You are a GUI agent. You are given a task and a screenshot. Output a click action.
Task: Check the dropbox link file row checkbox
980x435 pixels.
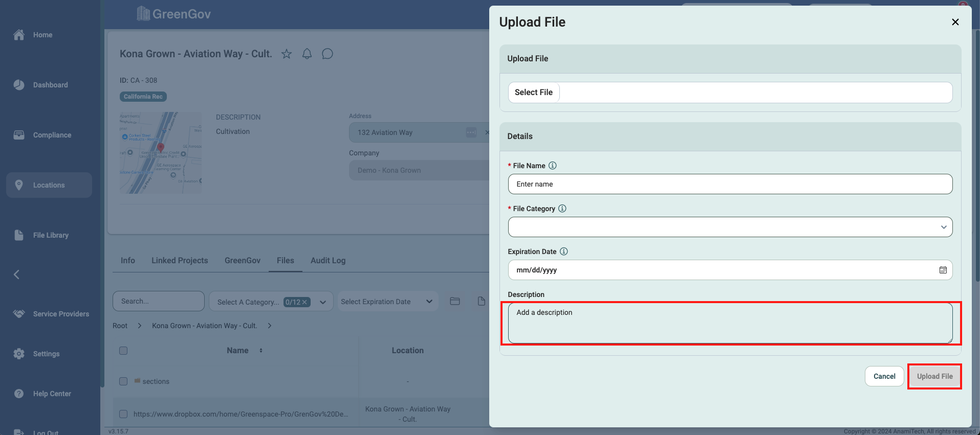point(123,414)
